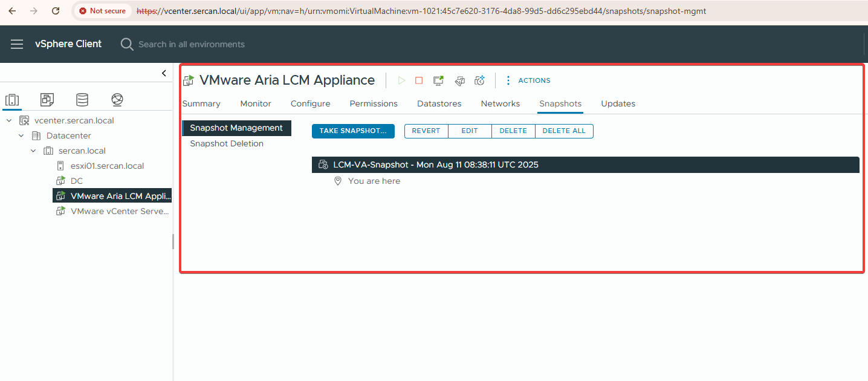
Task: Click the Datacenter icon in the tree
Action: 36,135
